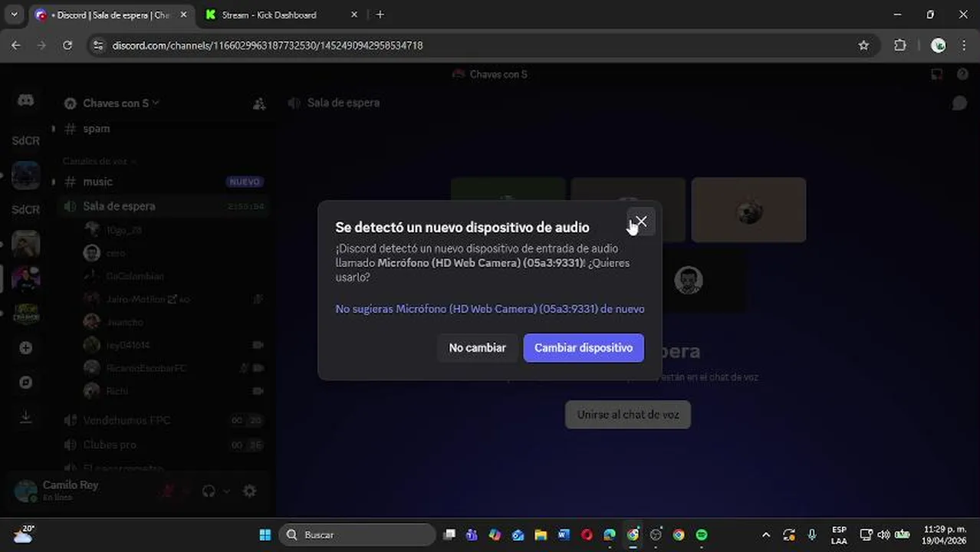Screen dimensions: 980x552
Task: Open Microsoft Edge from taskbar
Action: point(610,534)
